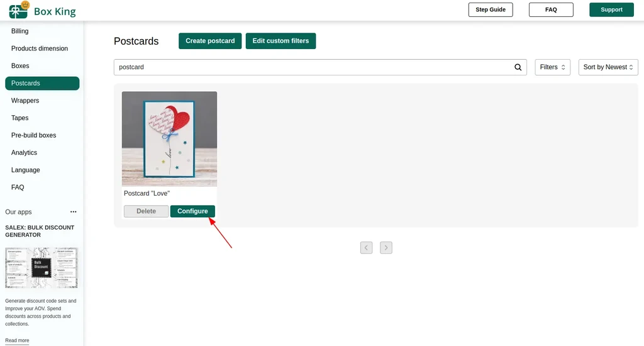Click the Support button
644x346 pixels.
pyautogui.click(x=611, y=10)
